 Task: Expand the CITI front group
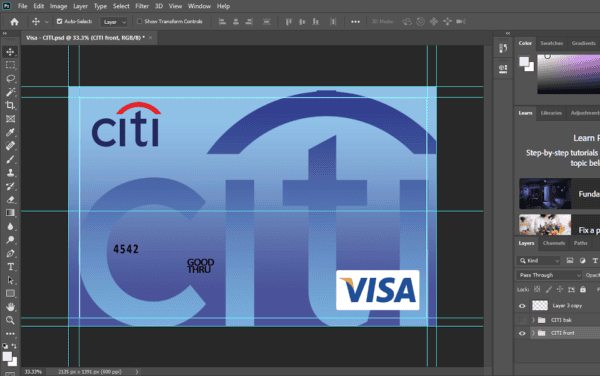533,333
